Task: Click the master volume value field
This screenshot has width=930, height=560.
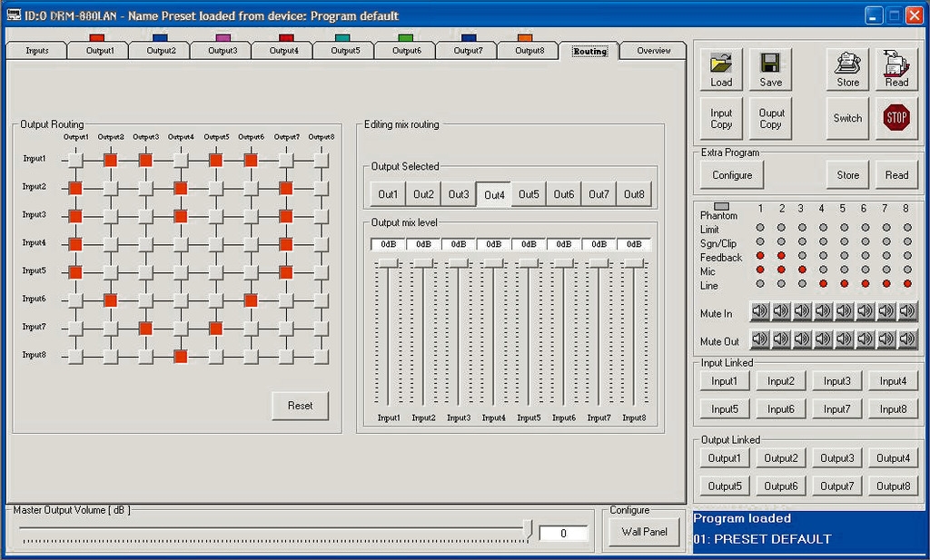Action: 563,534
